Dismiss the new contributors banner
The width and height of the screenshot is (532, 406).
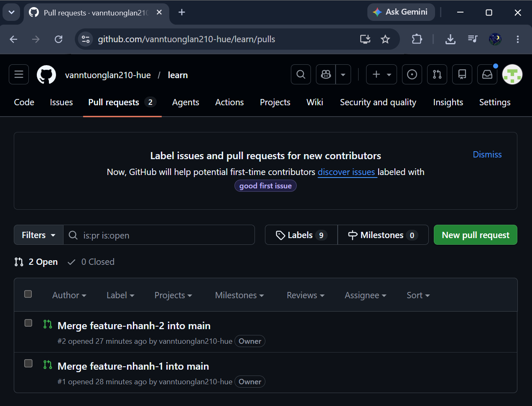(487, 155)
